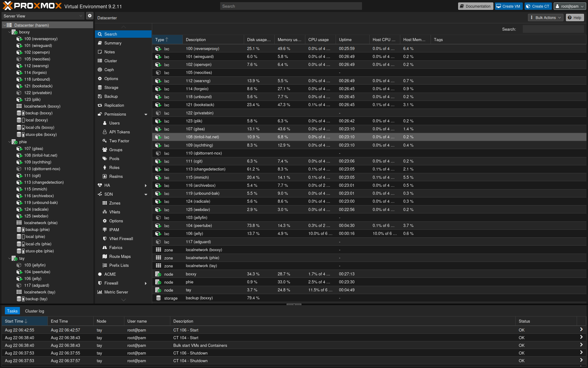The width and height of the screenshot is (588, 368).
Task: Click the node icon in the boxxy grid row
Action: [x=158, y=274]
